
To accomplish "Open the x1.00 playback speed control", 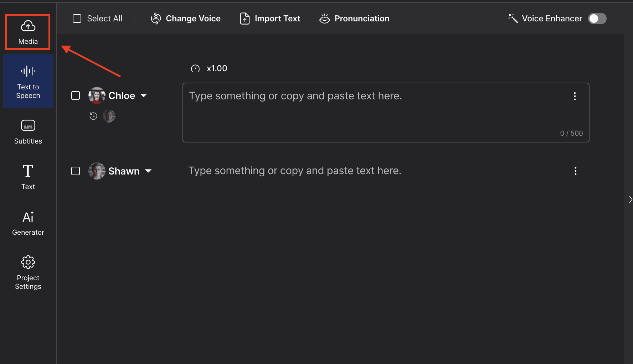I will 209,68.
